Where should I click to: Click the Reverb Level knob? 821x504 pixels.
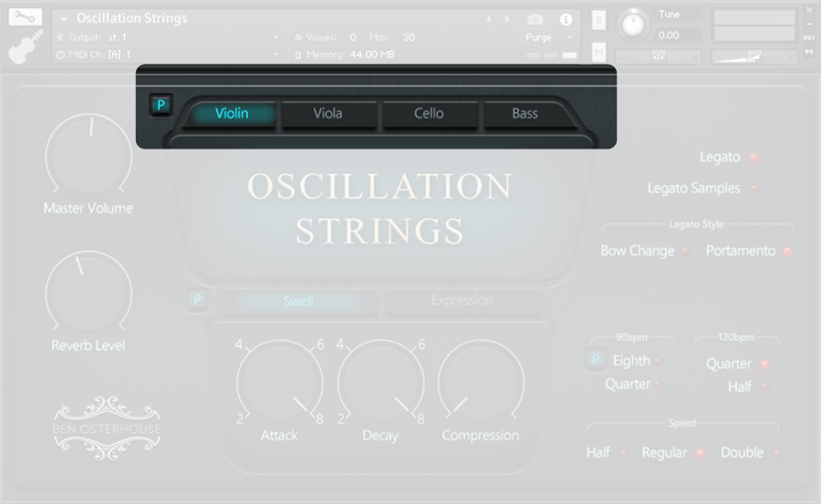88,293
